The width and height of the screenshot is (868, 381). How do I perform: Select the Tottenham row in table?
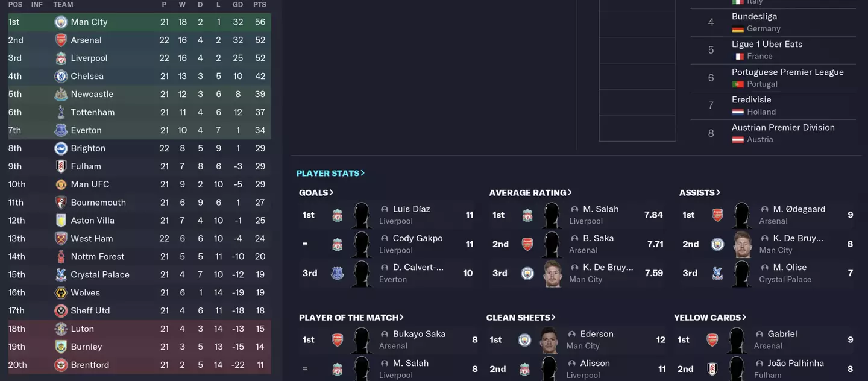(92, 112)
